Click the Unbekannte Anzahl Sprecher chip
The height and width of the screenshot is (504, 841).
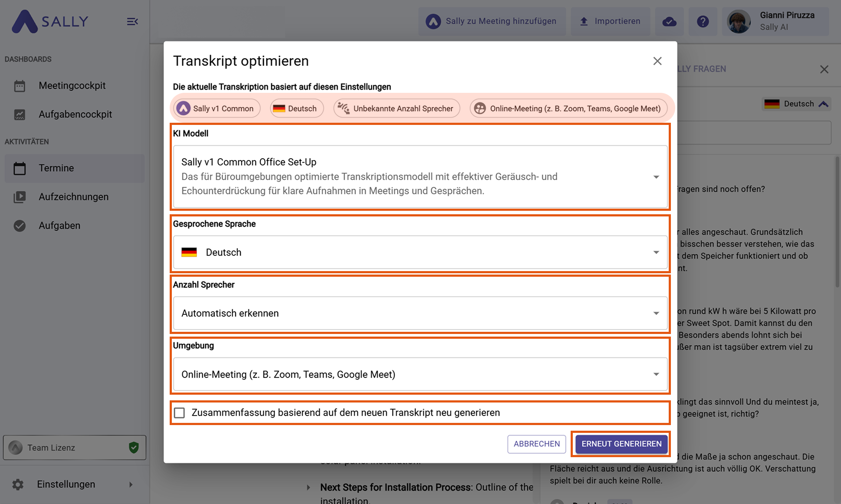(x=397, y=108)
